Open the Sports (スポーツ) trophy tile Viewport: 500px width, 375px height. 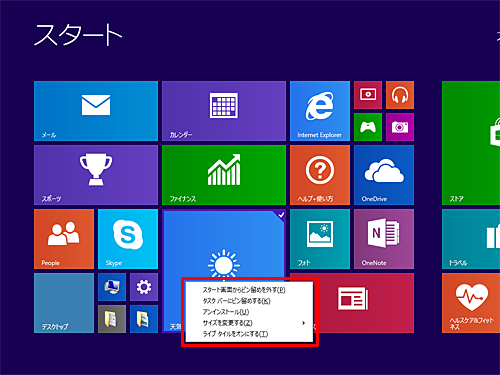(x=96, y=175)
